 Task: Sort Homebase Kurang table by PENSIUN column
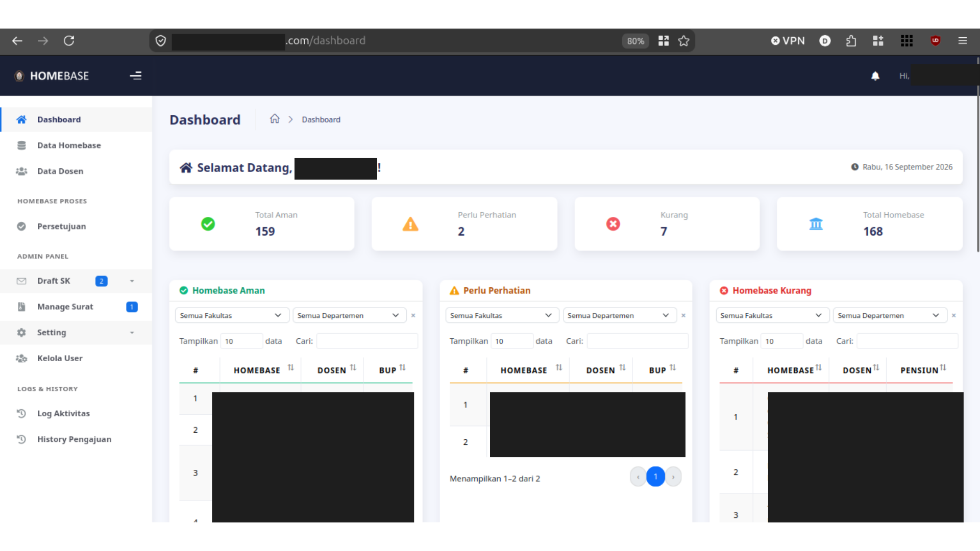coord(922,370)
